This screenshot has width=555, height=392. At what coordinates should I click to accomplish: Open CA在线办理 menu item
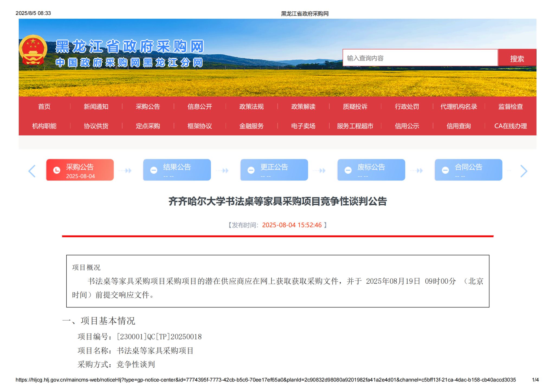[x=510, y=126]
